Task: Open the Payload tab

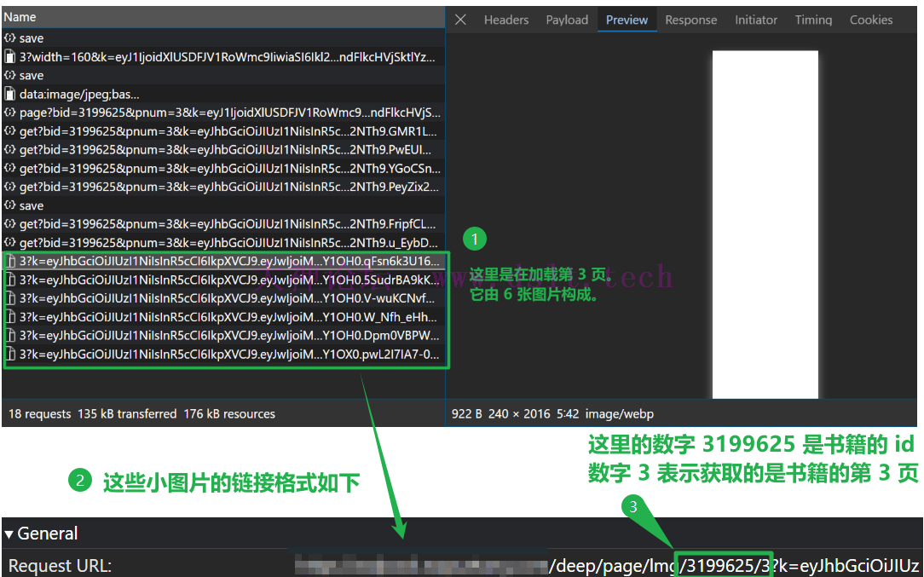Action: click(567, 20)
